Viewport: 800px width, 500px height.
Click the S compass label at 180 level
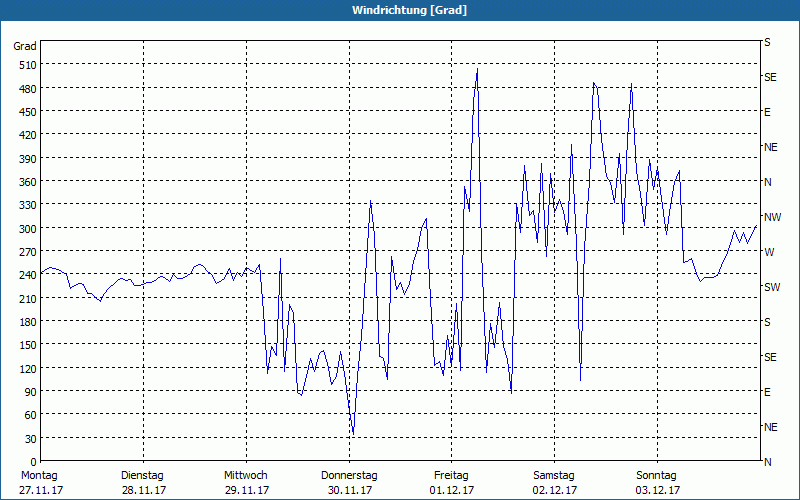pyautogui.click(x=767, y=322)
